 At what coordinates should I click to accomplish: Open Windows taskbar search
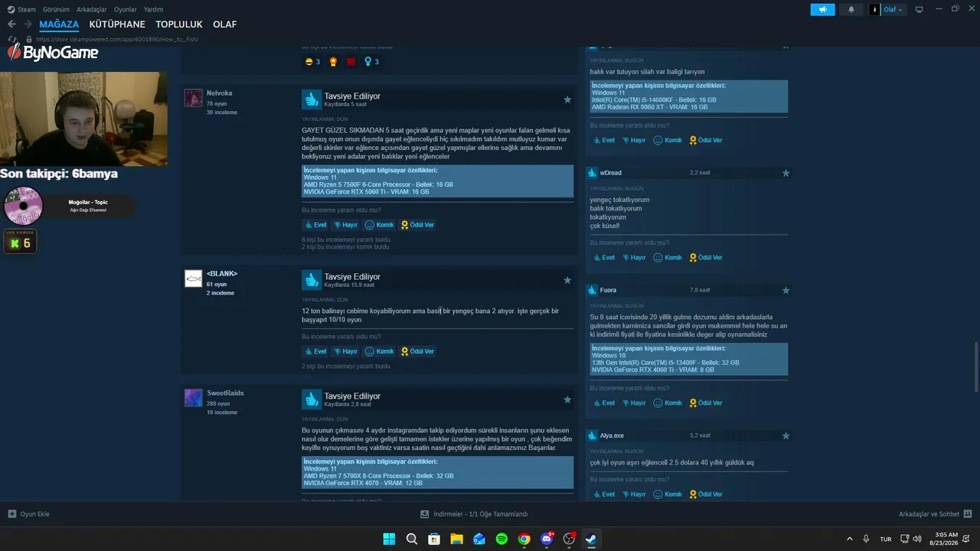point(412,539)
